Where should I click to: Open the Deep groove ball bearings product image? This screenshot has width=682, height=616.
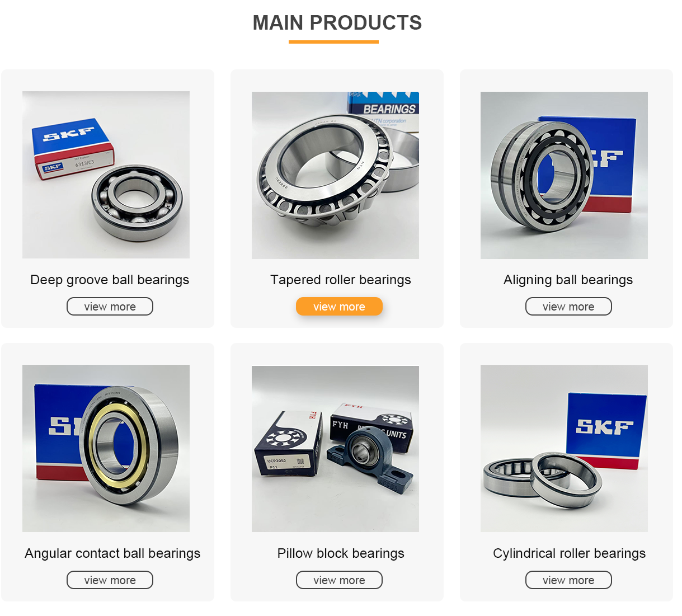click(x=106, y=175)
